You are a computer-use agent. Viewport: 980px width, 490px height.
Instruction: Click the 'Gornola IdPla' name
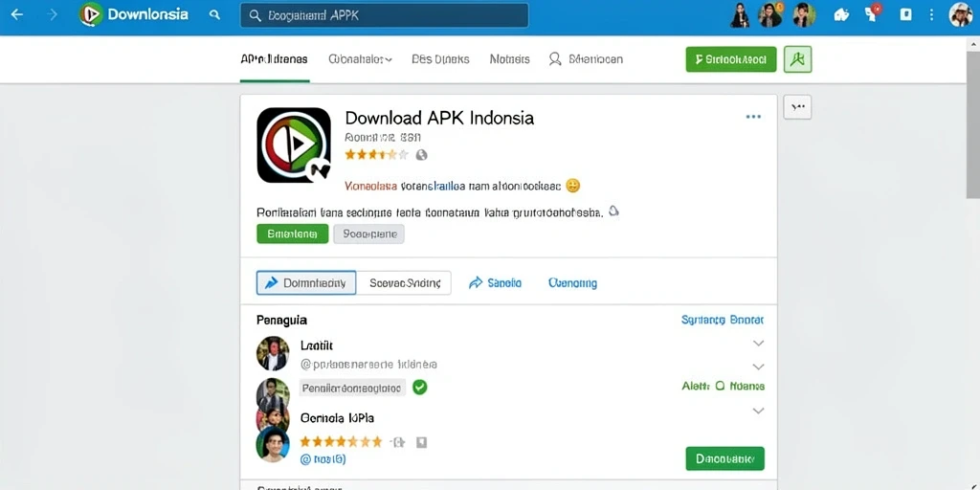[338, 417]
